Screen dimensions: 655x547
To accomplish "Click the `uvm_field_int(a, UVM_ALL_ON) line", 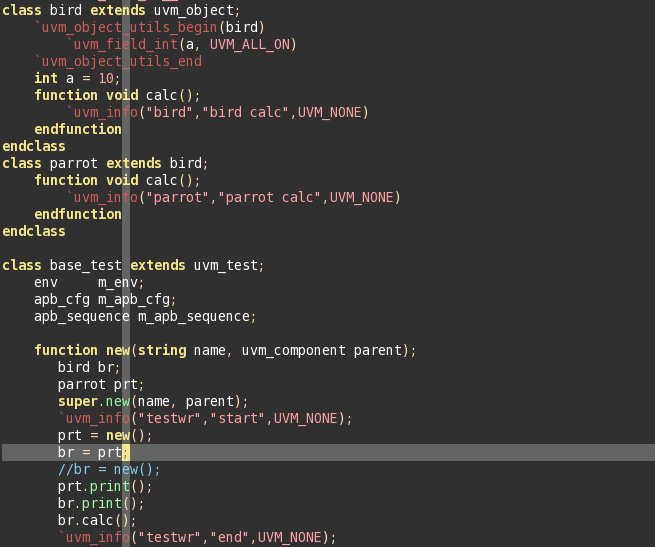I will tap(182, 44).
